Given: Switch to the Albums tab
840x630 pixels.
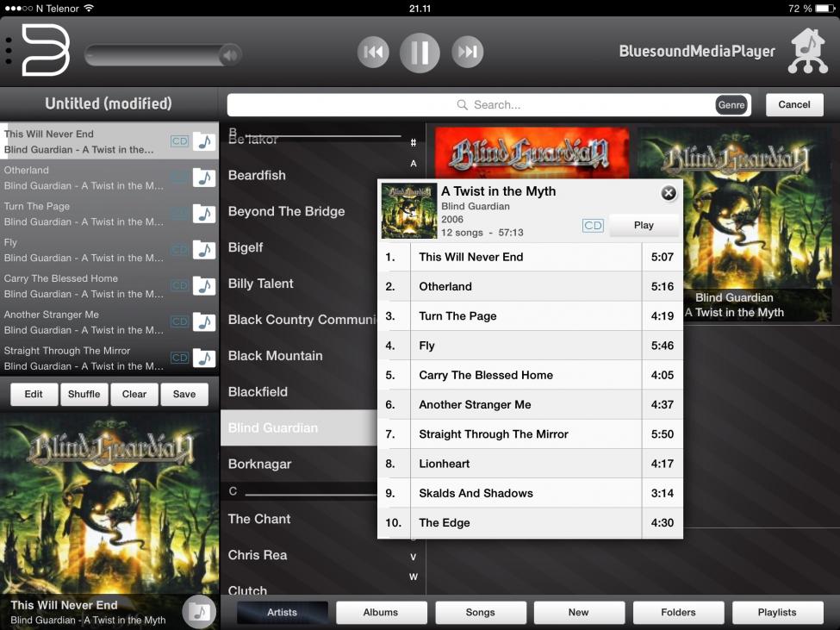Looking at the screenshot, I should tap(381, 612).
